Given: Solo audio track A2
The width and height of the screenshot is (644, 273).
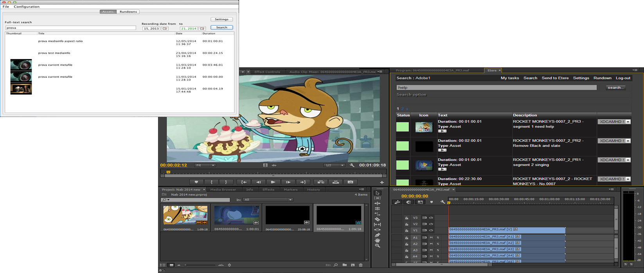Looking at the screenshot, I should 438,244.
